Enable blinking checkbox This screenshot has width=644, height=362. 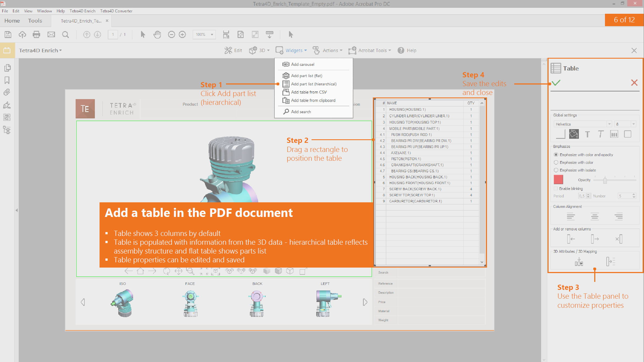[556, 189]
